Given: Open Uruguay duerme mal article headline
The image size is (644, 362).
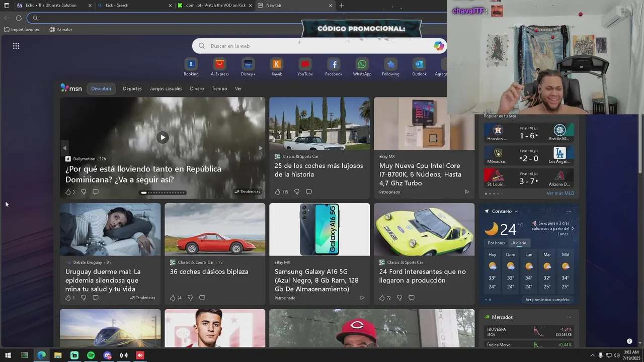Looking at the screenshot, I should [103, 280].
